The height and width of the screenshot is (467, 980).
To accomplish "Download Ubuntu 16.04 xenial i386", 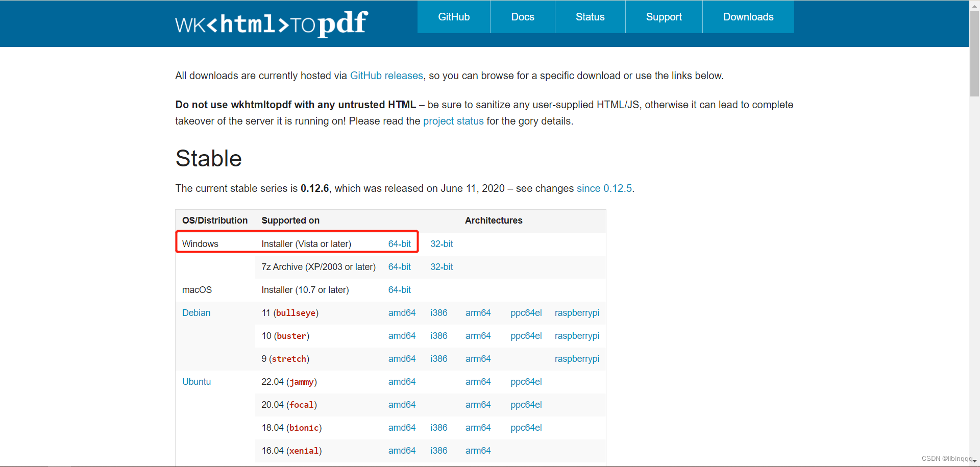I will (x=439, y=451).
